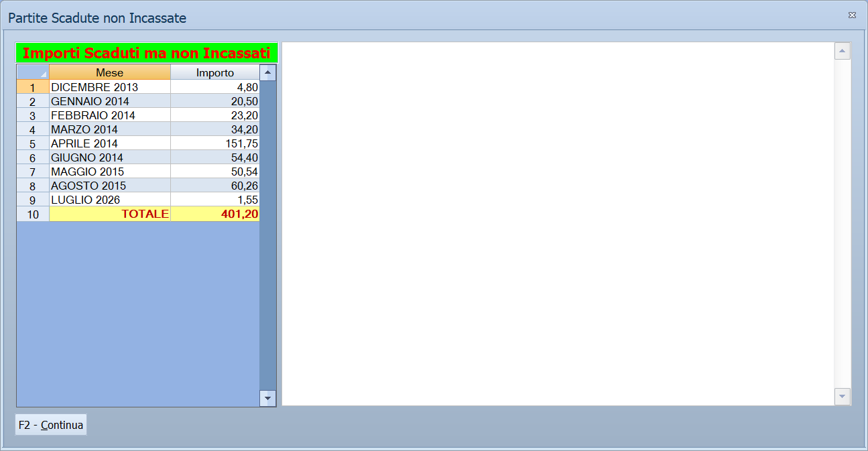Click the amount 23,20
This screenshot has width=868, height=451.
(x=215, y=115)
